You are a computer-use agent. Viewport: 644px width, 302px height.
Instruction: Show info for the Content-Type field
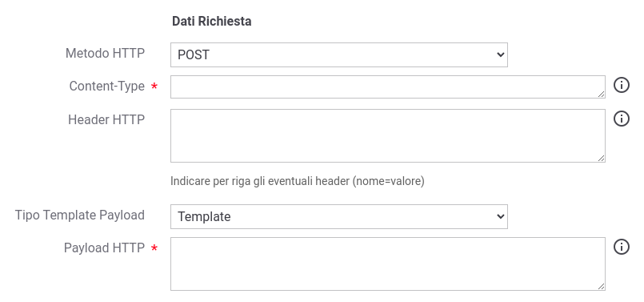[622, 86]
